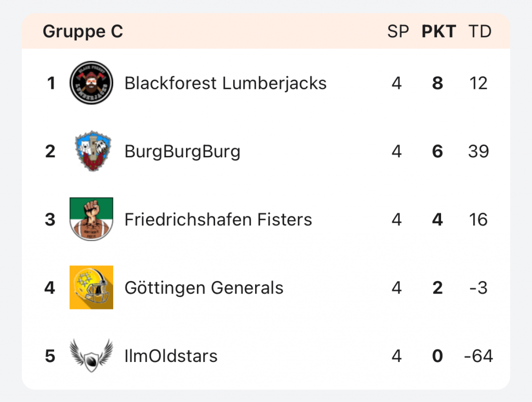Viewport: 532px width, 402px height.
Task: Sort by the TD column header
Action: [x=480, y=32]
